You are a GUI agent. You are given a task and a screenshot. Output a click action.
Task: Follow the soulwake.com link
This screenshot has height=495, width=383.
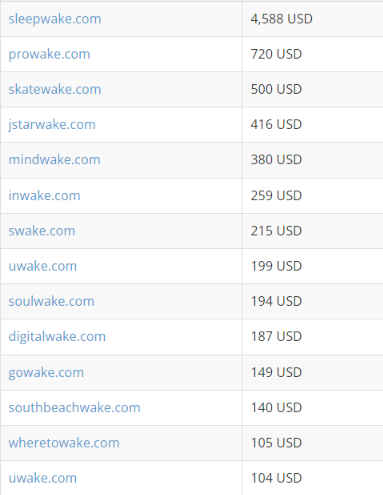[52, 301]
